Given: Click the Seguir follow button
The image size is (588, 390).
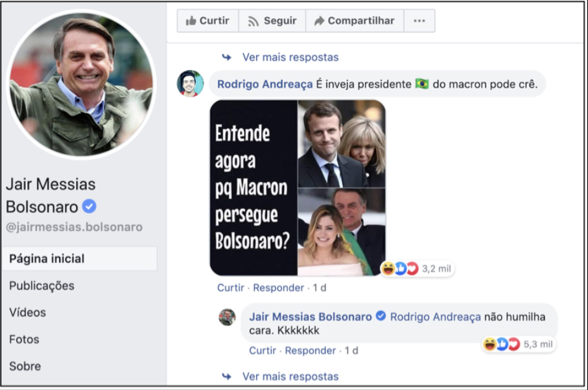Looking at the screenshot, I should 272,21.
